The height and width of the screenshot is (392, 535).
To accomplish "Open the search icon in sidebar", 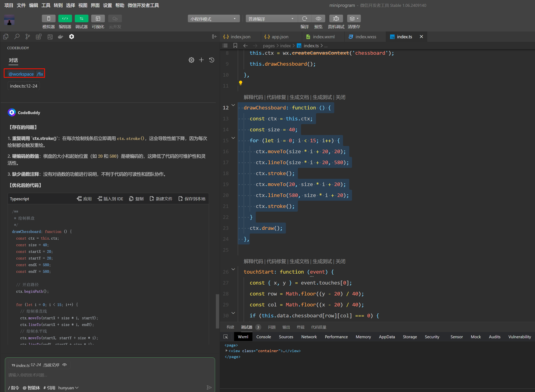I will [x=17, y=37].
